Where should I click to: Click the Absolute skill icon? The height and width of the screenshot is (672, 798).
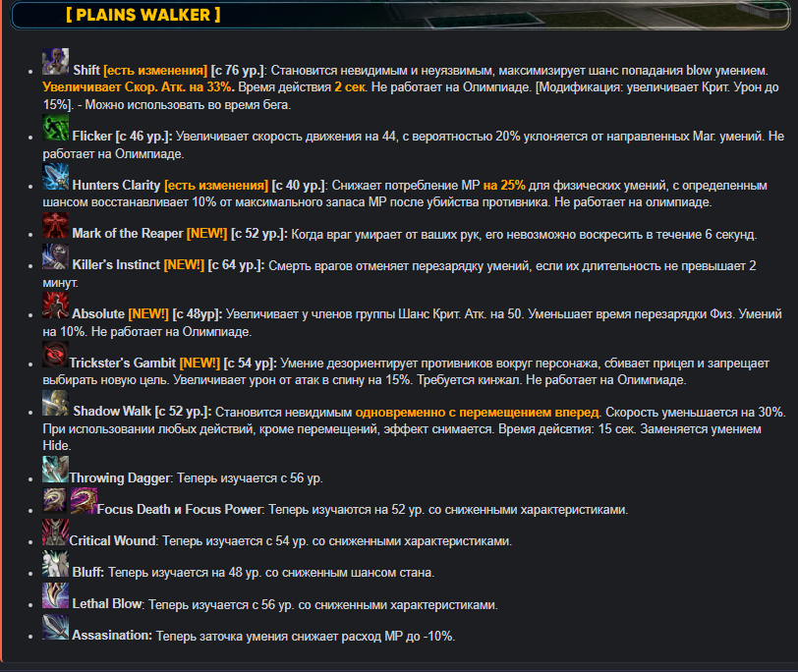coord(55,306)
